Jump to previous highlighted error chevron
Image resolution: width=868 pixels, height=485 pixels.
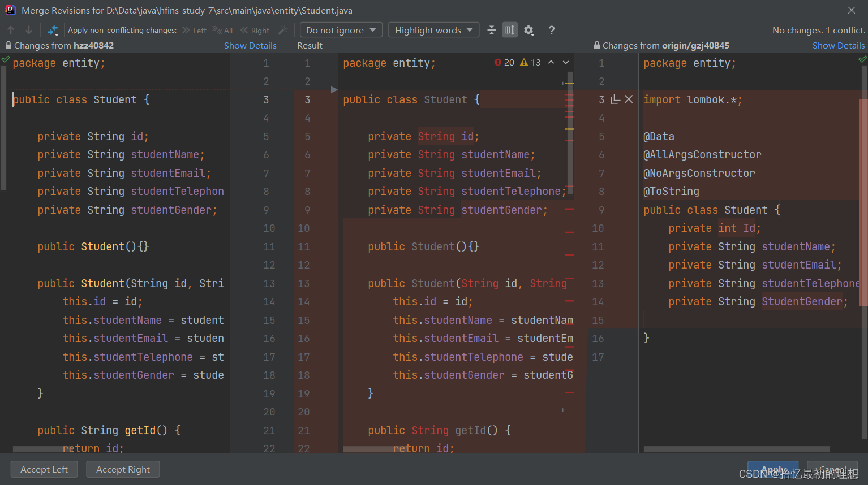tap(551, 62)
